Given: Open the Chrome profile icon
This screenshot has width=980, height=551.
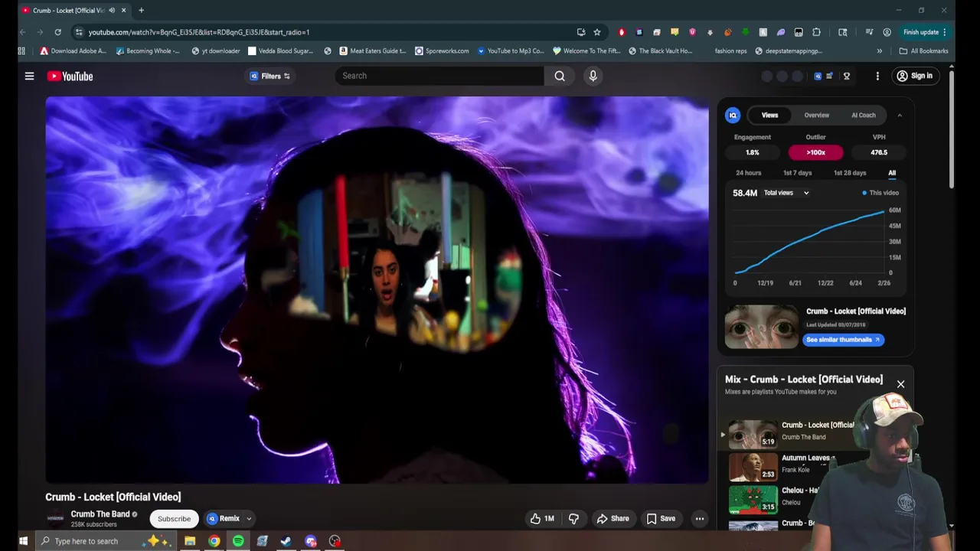Looking at the screenshot, I should (x=887, y=32).
